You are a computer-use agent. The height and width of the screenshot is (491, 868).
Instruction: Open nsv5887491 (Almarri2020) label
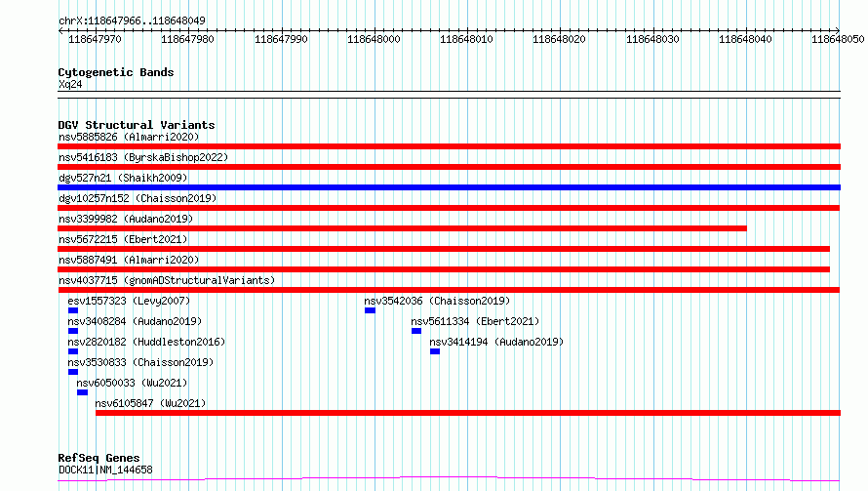129,260
